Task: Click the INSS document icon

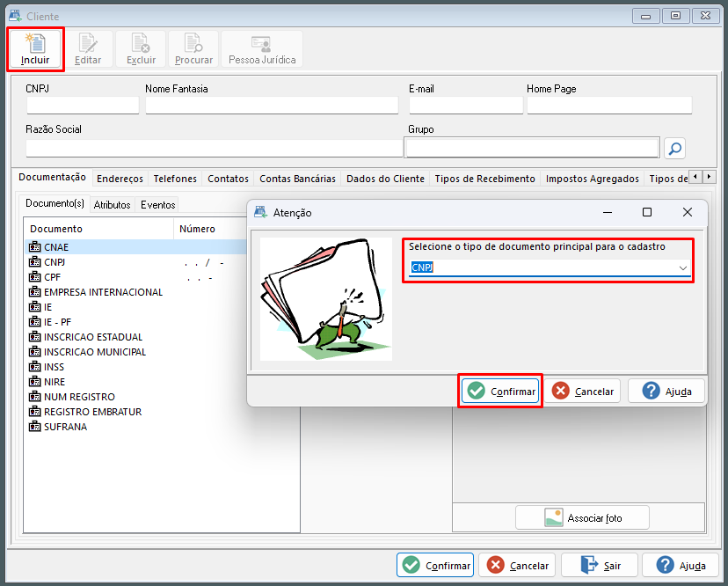Action: (x=35, y=367)
